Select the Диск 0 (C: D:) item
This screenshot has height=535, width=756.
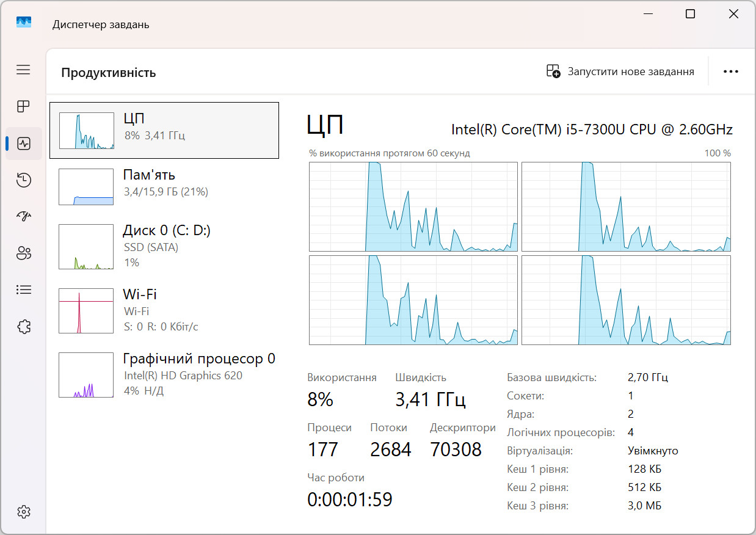point(164,246)
